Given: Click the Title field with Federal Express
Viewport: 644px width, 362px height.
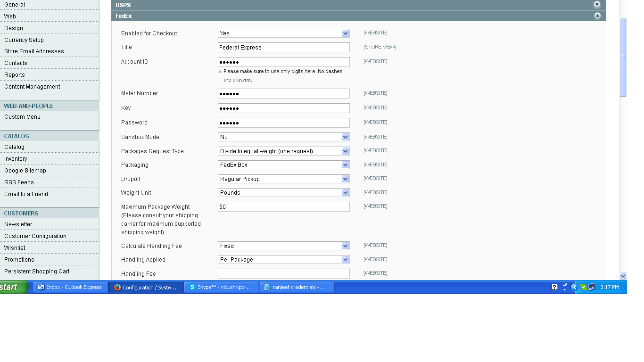Looking at the screenshot, I should click(x=284, y=48).
